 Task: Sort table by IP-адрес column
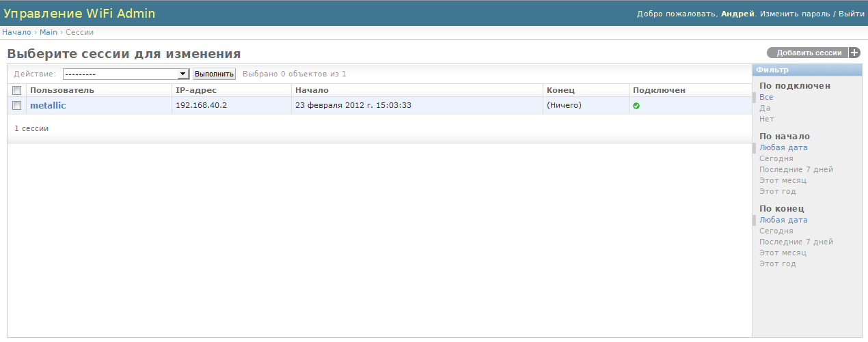click(196, 90)
